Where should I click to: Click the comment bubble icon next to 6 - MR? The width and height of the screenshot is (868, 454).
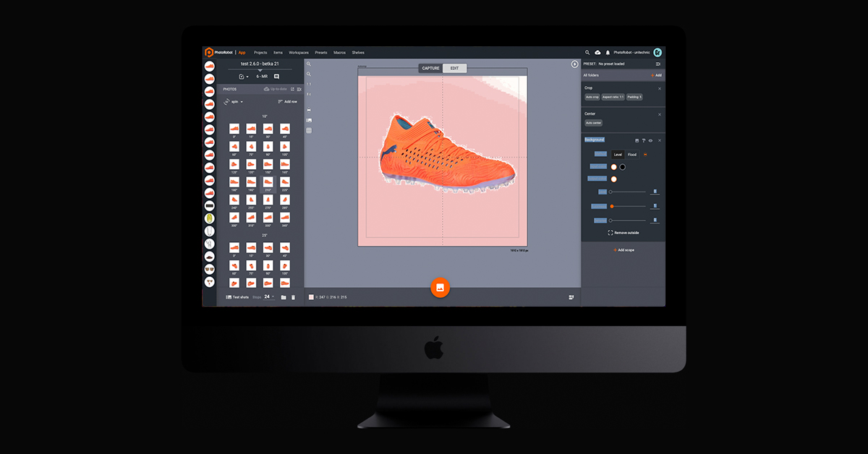277,77
